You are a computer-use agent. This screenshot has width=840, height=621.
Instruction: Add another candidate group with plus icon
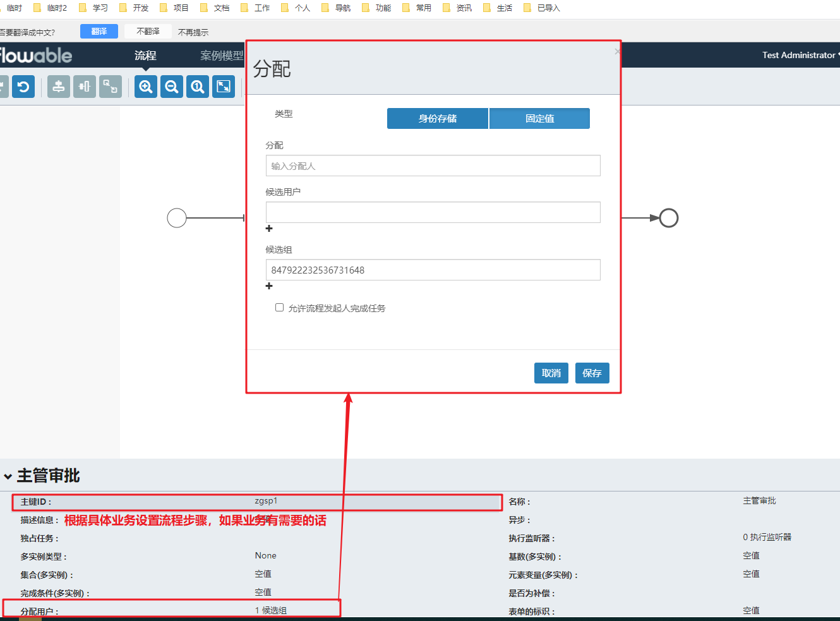[269, 286]
